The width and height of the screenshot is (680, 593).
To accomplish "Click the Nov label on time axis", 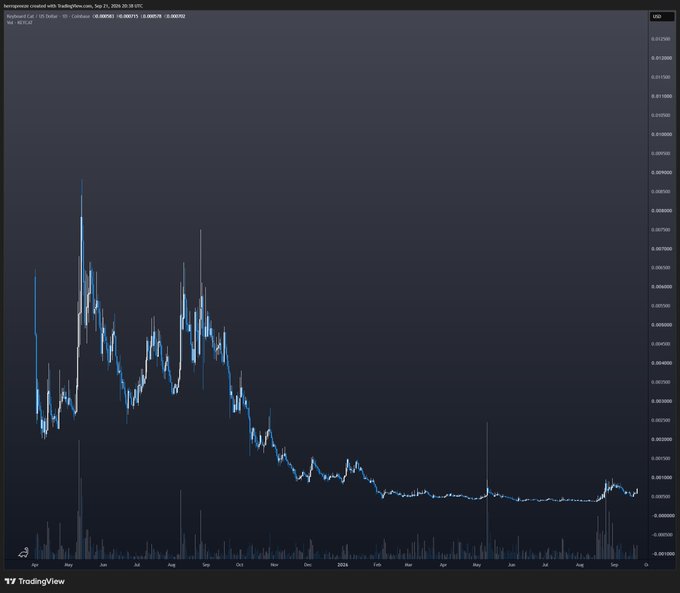I will coord(274,565).
